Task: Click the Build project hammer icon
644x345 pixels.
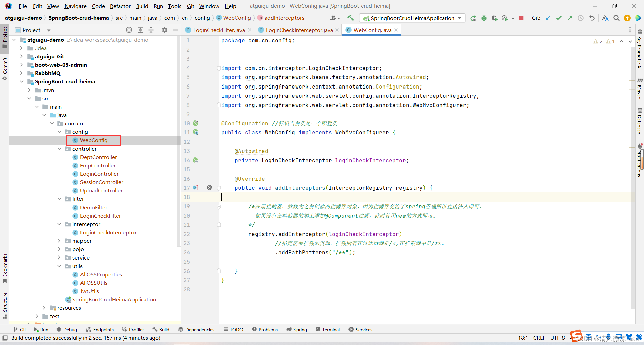Action: [351, 18]
